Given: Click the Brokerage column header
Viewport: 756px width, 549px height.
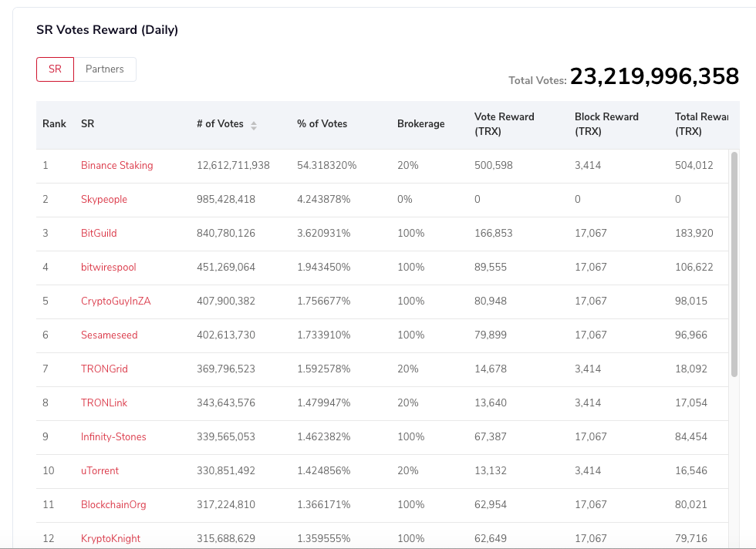Looking at the screenshot, I should coord(421,124).
